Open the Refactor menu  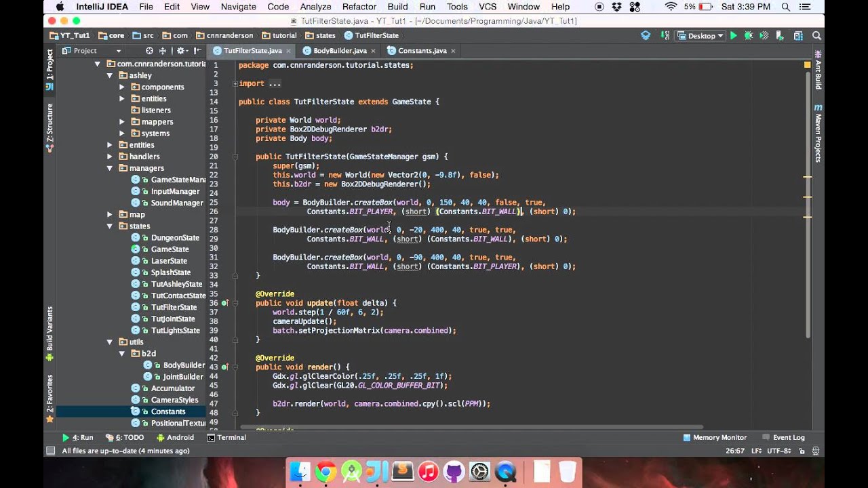(x=359, y=7)
